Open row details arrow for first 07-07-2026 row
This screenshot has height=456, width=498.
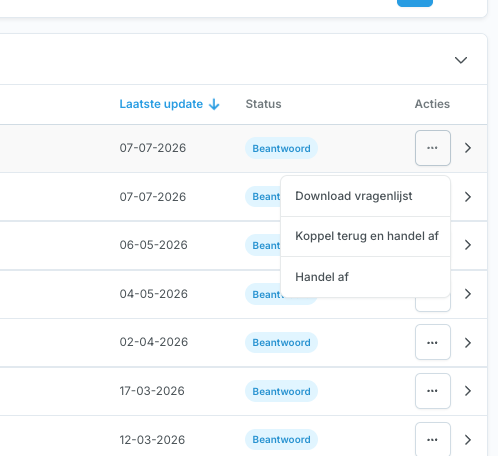tap(468, 148)
